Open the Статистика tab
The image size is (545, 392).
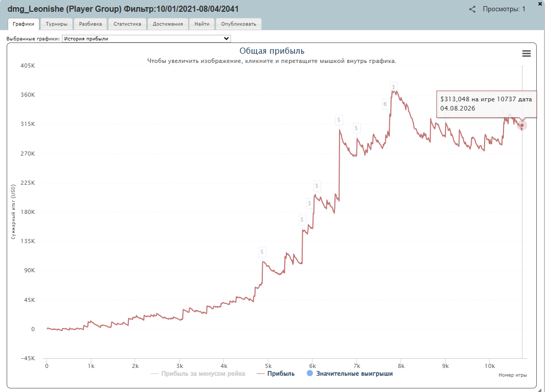pyautogui.click(x=127, y=24)
